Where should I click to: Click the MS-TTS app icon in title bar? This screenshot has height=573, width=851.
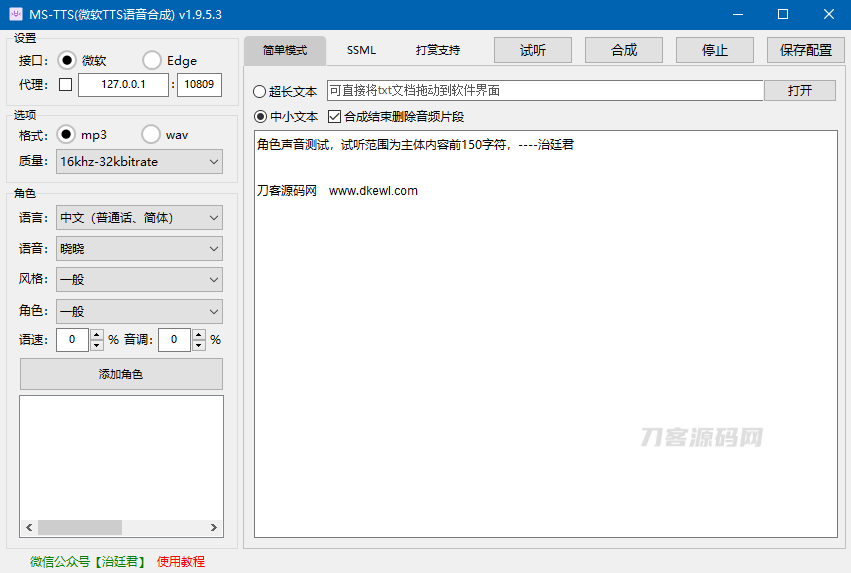coord(16,14)
